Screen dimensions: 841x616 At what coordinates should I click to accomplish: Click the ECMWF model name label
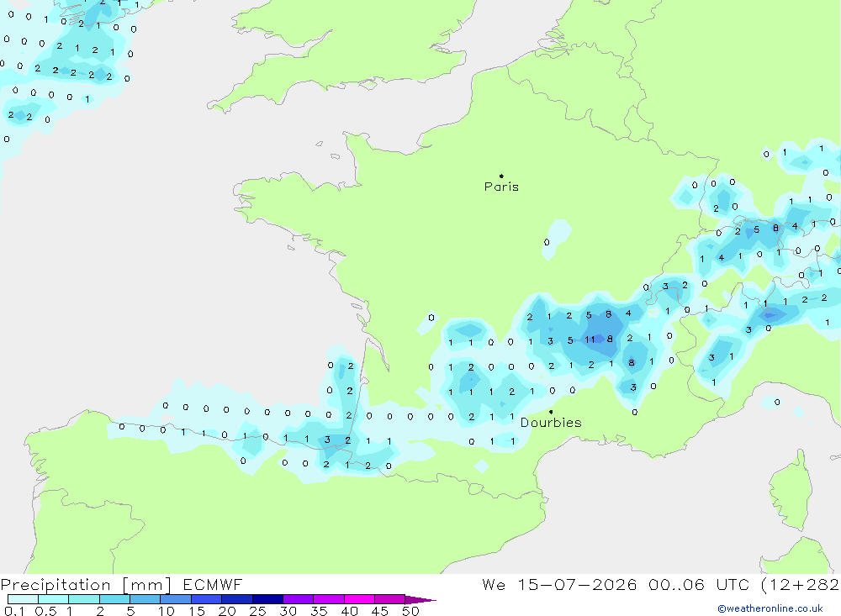pyautogui.click(x=213, y=585)
